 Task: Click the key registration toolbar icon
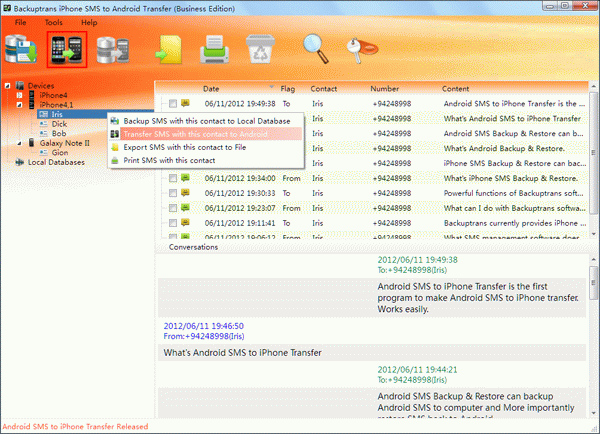pyautogui.click(x=362, y=49)
